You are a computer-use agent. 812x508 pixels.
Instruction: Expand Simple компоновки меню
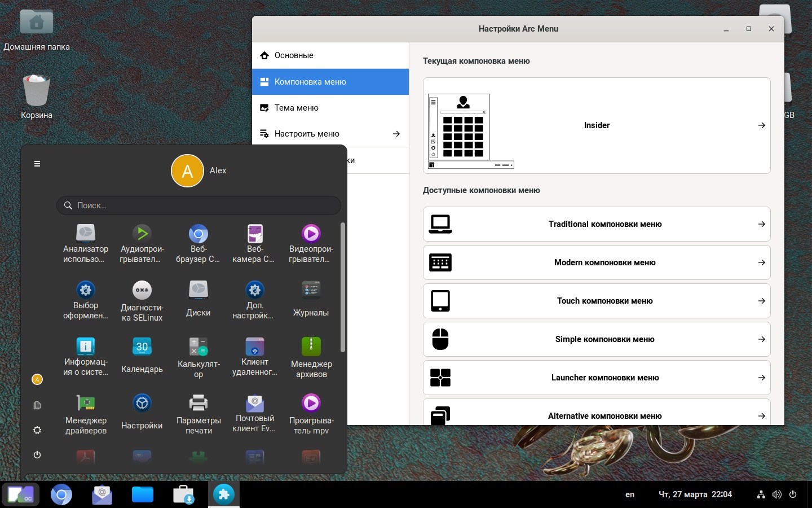pos(597,339)
